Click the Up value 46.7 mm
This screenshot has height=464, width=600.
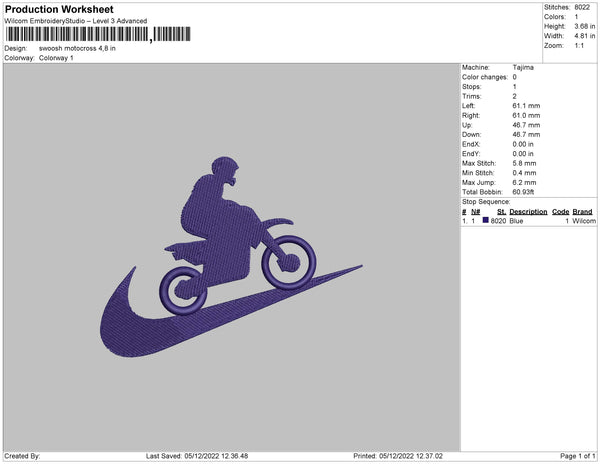526,125
